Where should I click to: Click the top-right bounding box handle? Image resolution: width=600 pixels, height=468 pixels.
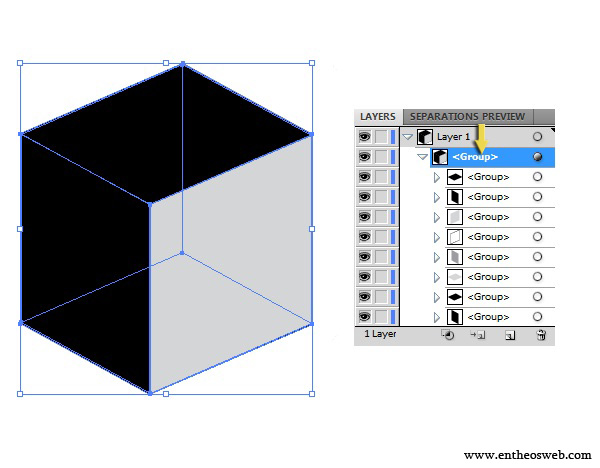(312, 63)
